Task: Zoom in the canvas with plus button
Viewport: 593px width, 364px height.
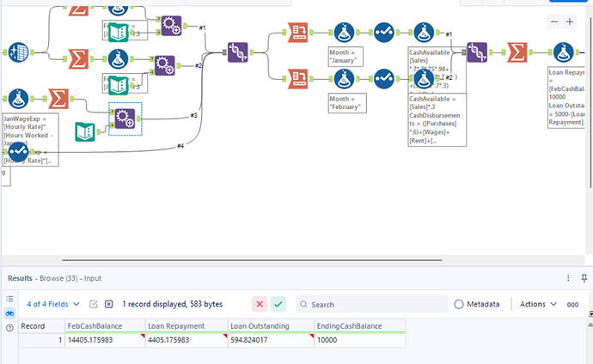Action: click(570, 21)
